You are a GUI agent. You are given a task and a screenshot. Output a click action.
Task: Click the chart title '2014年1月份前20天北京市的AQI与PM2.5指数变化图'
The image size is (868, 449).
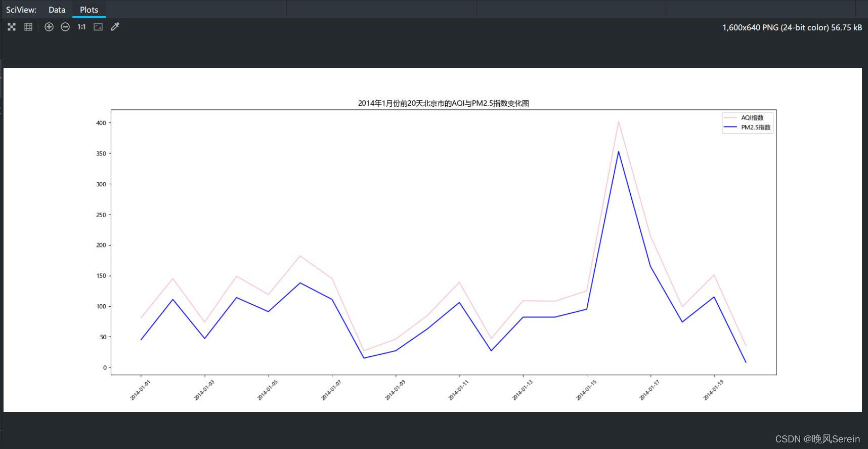tap(444, 103)
